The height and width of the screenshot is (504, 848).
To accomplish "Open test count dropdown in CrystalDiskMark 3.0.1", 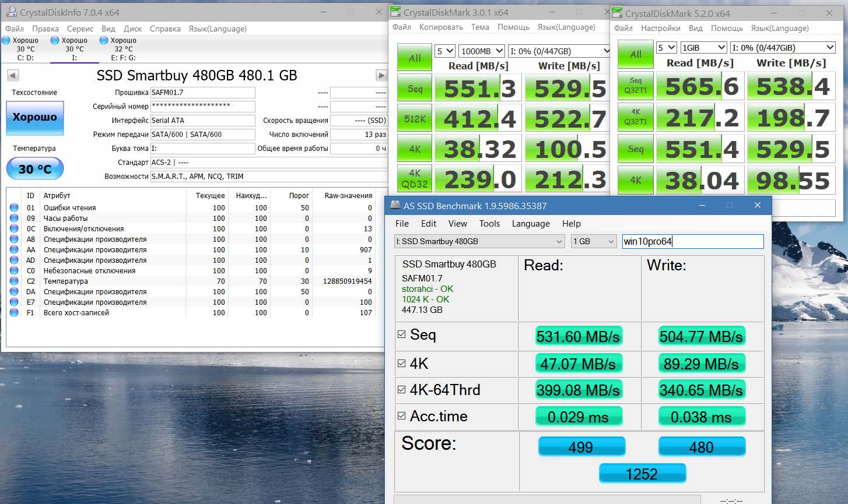I will (445, 51).
